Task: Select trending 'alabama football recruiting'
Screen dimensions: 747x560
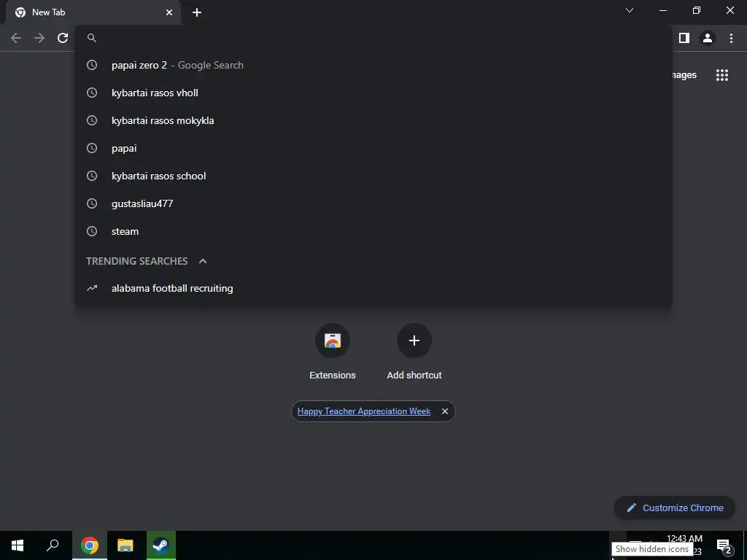Action: [x=373, y=288]
